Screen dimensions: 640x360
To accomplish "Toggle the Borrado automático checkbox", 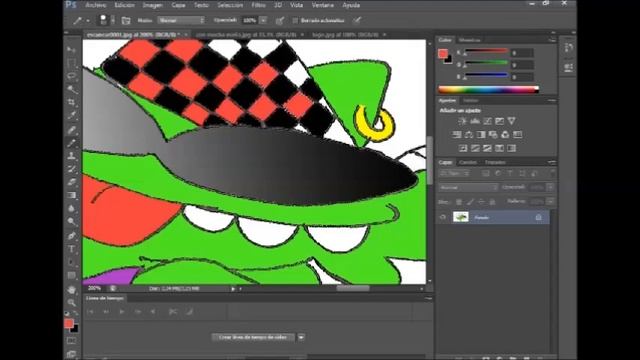I will tap(295, 20).
